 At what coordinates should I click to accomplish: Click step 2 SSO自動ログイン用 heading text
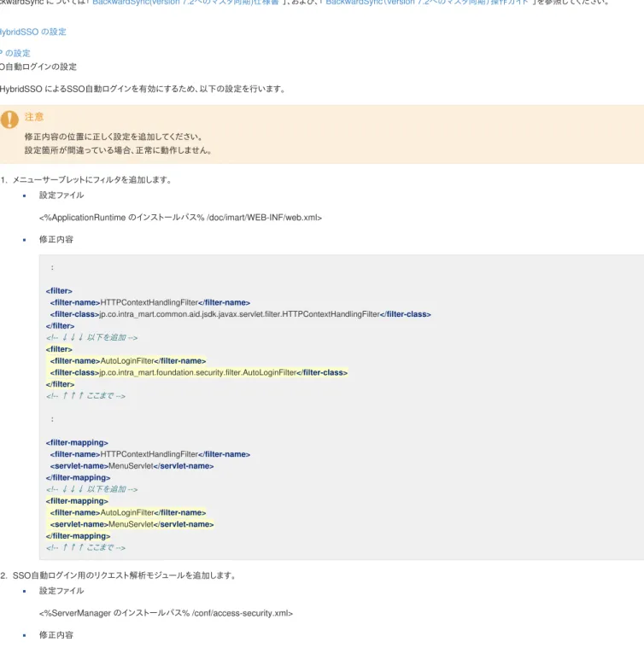coord(125,575)
